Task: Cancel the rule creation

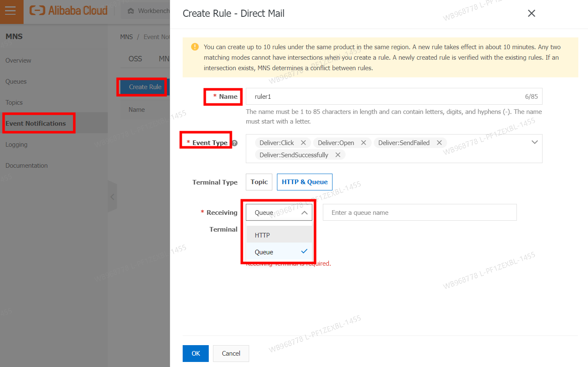Action: coord(231,354)
